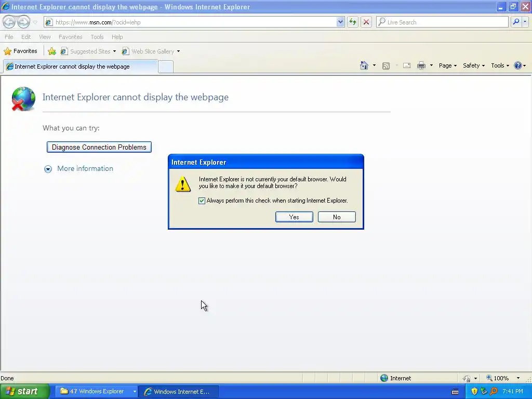The height and width of the screenshot is (399, 532).
Task: Click the address bar URL field
Action: (190, 22)
